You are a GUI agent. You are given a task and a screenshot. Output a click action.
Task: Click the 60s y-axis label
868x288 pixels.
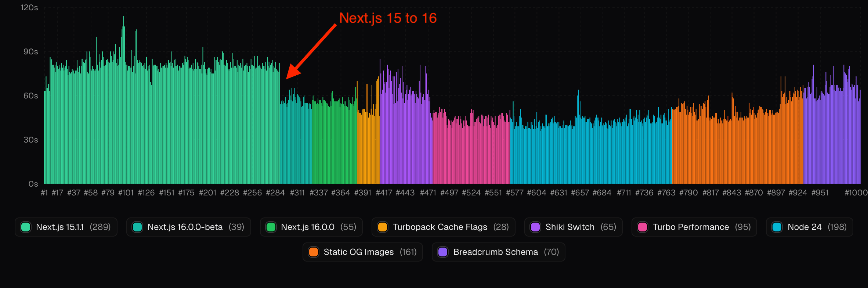point(31,96)
